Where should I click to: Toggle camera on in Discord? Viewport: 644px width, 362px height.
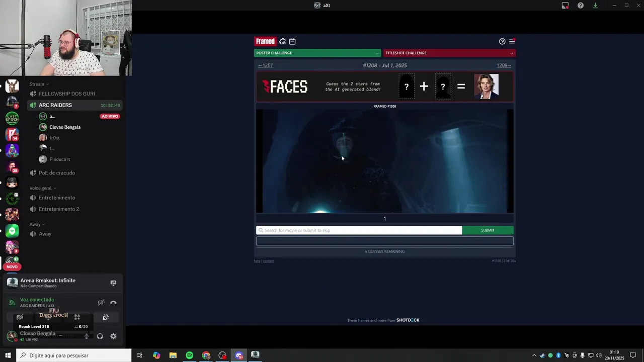(x=20, y=317)
